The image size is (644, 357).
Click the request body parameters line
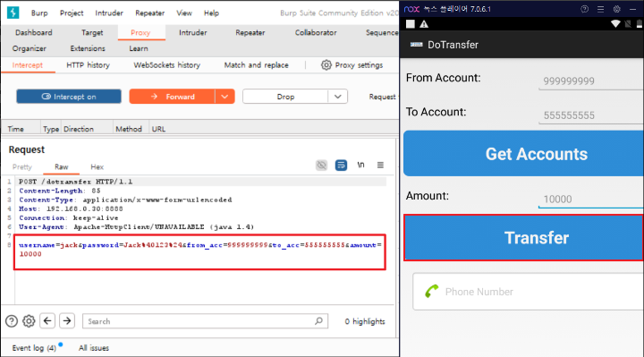coord(200,250)
